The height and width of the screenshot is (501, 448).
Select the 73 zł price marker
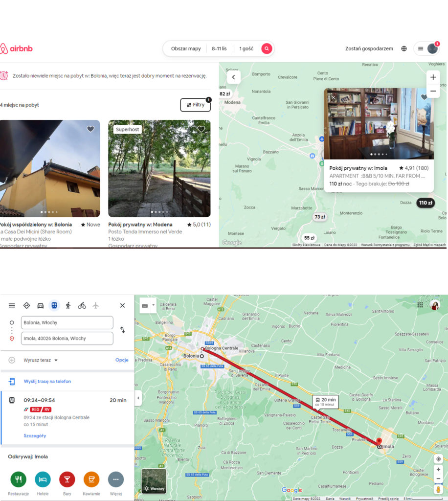click(320, 217)
